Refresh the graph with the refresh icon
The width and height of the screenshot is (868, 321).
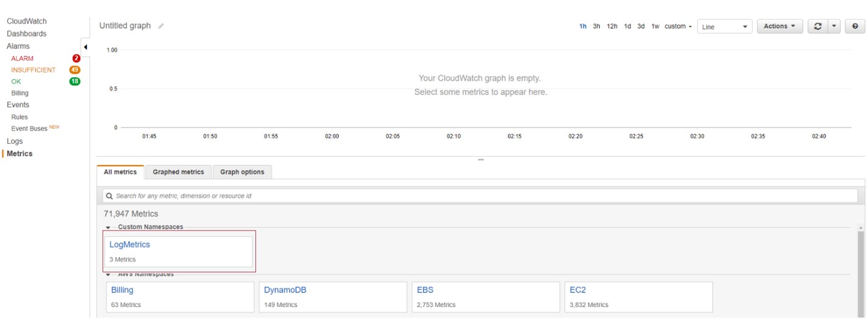818,26
